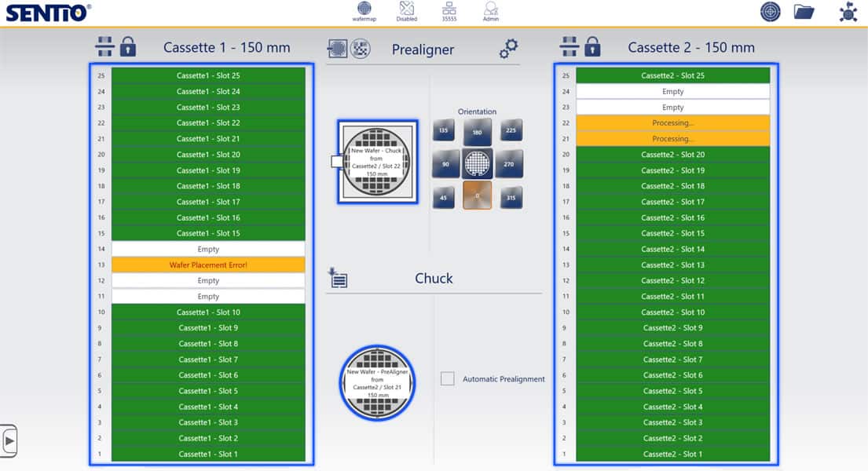This screenshot has height=471, width=868.
Task: Enable the Automatic Prealignment checkbox
Action: (x=447, y=379)
